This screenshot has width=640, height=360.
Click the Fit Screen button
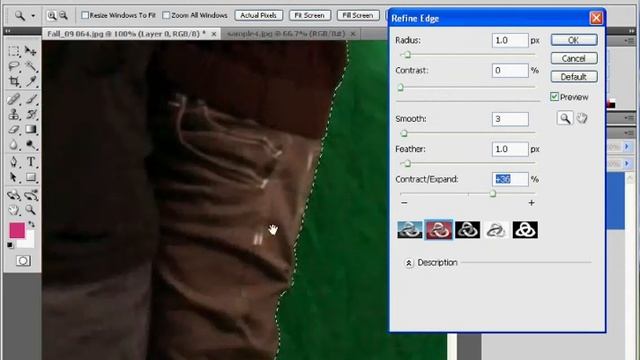310,16
